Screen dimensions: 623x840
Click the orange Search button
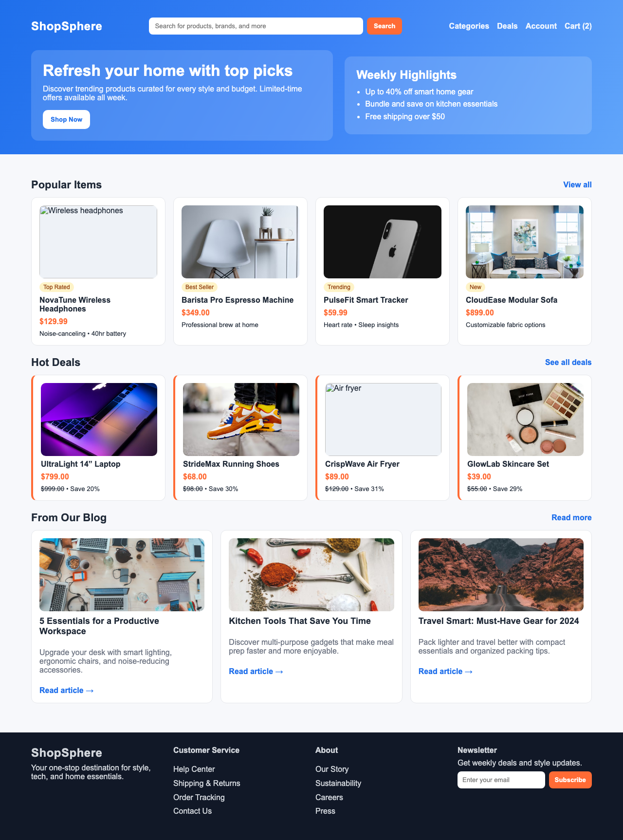click(x=385, y=26)
